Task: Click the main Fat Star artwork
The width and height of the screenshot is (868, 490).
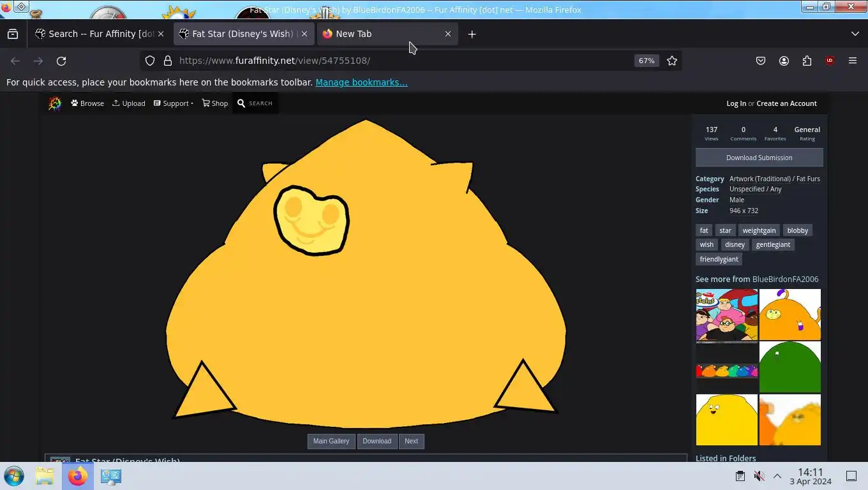Action: (x=366, y=273)
